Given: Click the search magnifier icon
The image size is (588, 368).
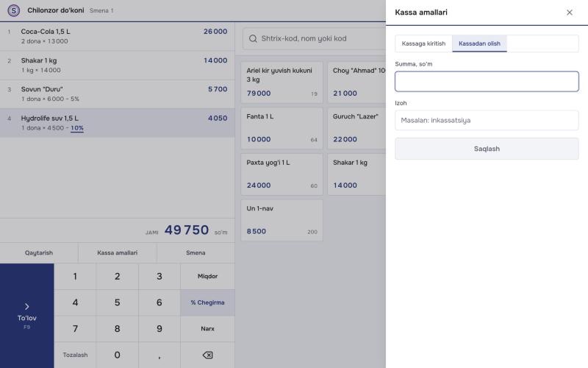Looking at the screenshot, I should pos(253,39).
